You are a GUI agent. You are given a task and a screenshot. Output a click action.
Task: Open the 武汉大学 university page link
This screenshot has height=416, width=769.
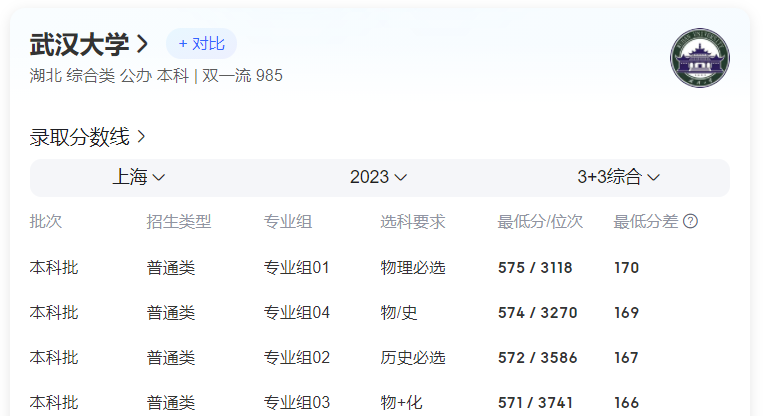tap(89, 44)
